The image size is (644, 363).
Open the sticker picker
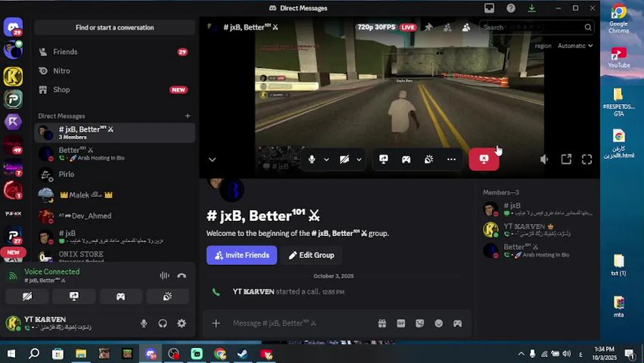[x=420, y=323]
